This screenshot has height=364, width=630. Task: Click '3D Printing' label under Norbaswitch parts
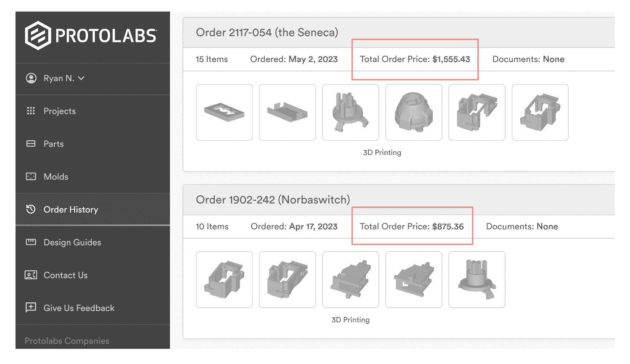[x=350, y=320]
